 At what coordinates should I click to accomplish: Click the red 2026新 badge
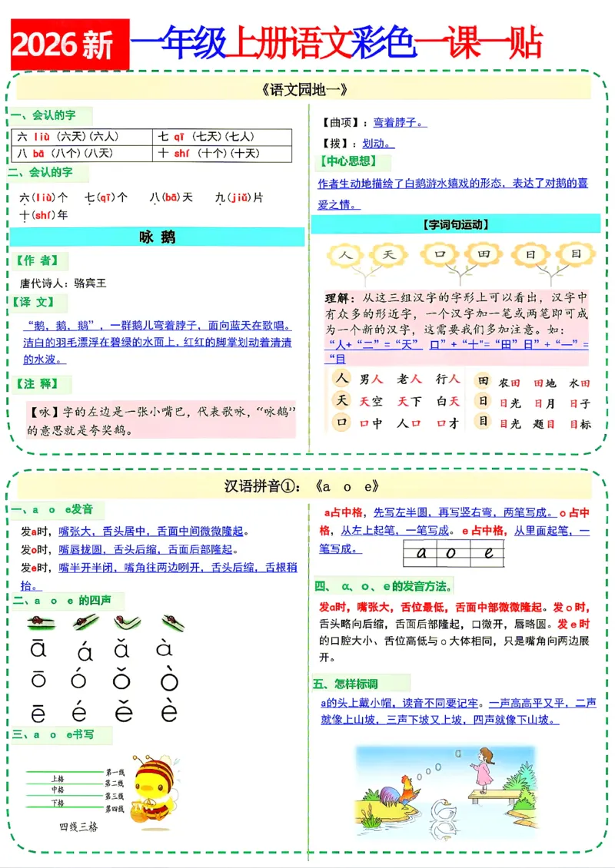coord(70,45)
